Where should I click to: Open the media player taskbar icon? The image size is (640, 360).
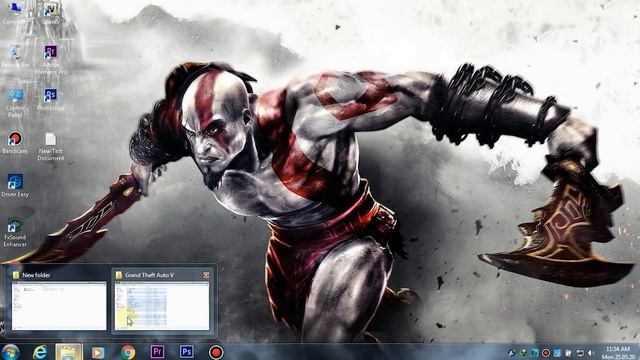click(x=98, y=352)
